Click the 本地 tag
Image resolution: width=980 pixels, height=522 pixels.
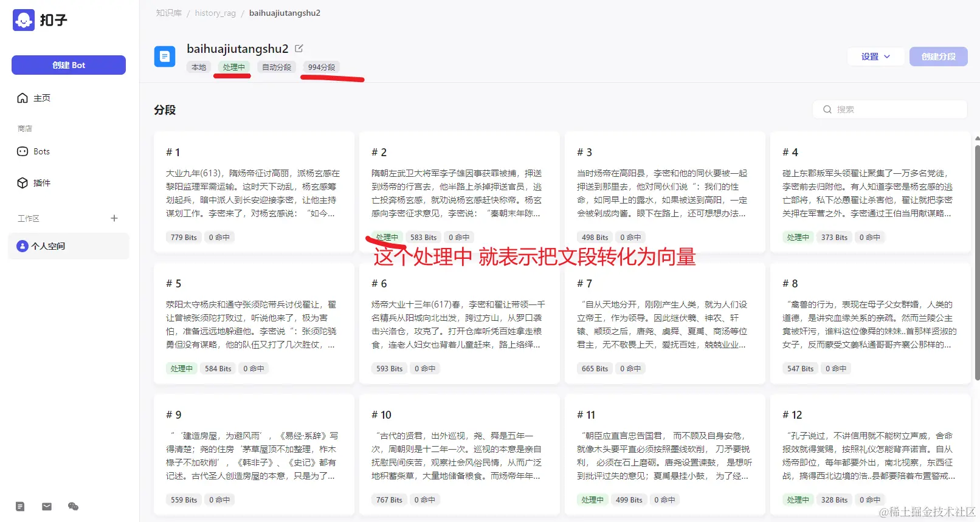199,67
